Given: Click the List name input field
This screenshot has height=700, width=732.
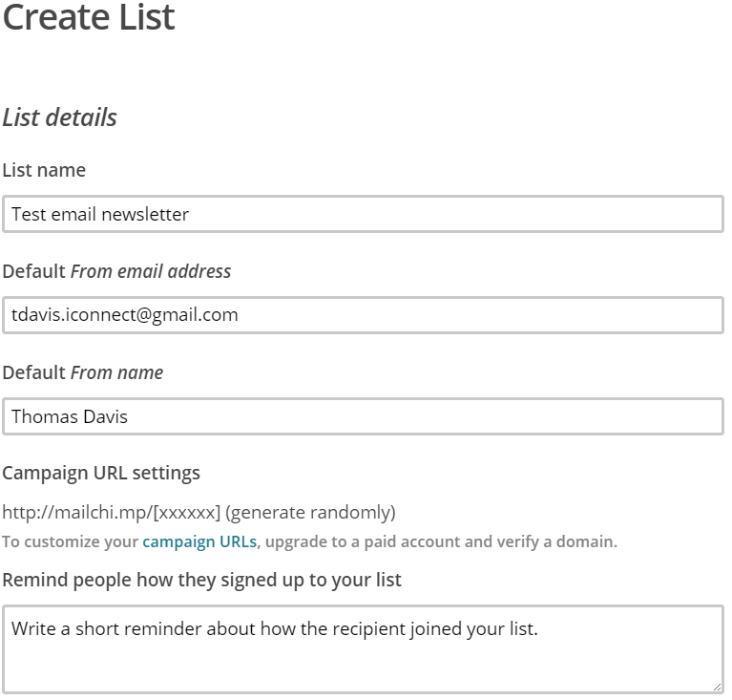Looking at the screenshot, I should (x=363, y=214).
